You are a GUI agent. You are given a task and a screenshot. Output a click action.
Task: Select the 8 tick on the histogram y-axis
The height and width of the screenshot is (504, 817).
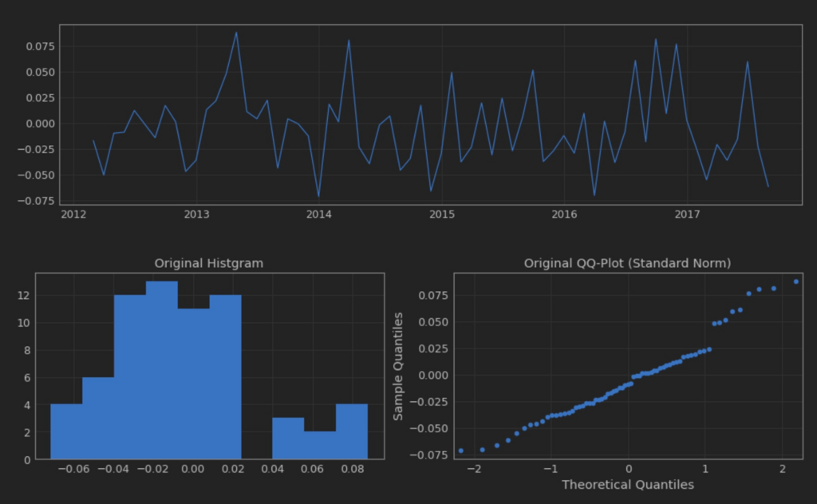pyautogui.click(x=27, y=350)
